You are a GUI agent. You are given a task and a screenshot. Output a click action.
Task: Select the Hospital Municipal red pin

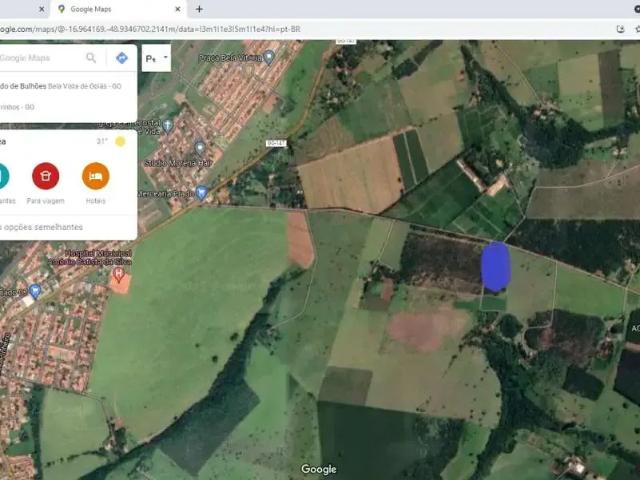119,275
